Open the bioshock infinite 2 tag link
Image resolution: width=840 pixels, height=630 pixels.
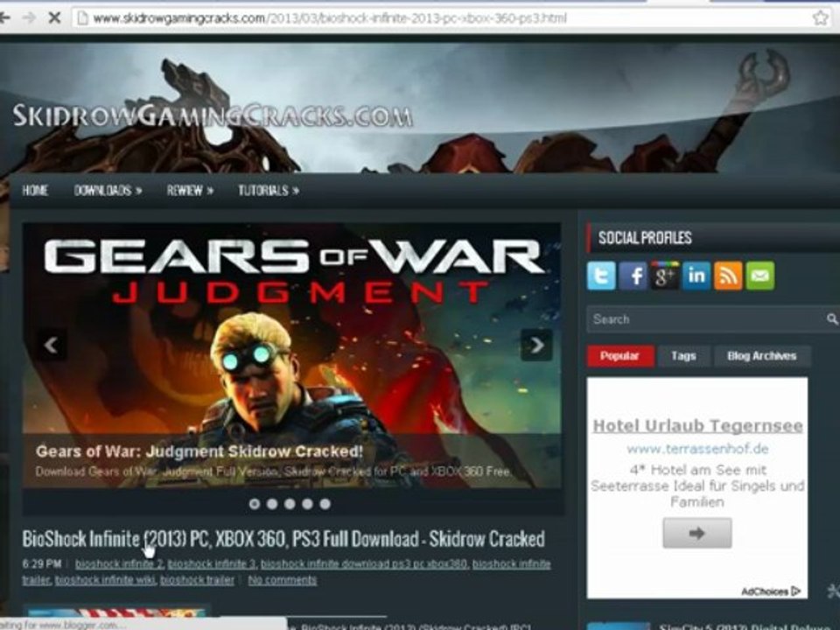(119, 563)
